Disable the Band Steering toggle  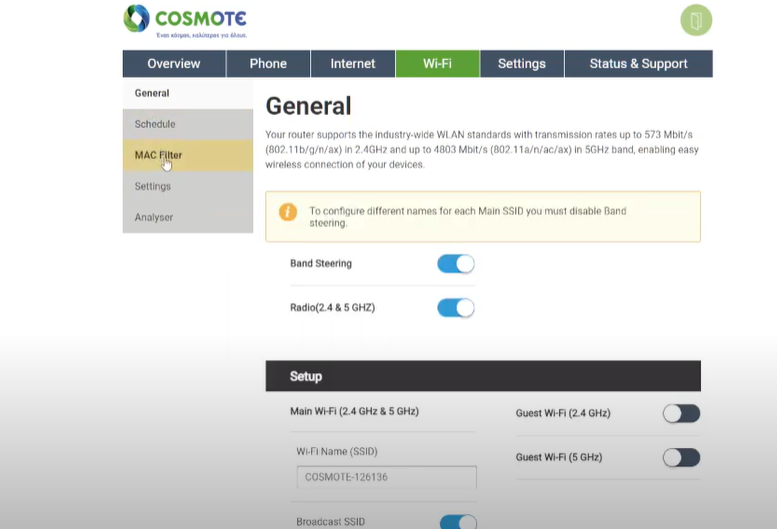point(455,264)
